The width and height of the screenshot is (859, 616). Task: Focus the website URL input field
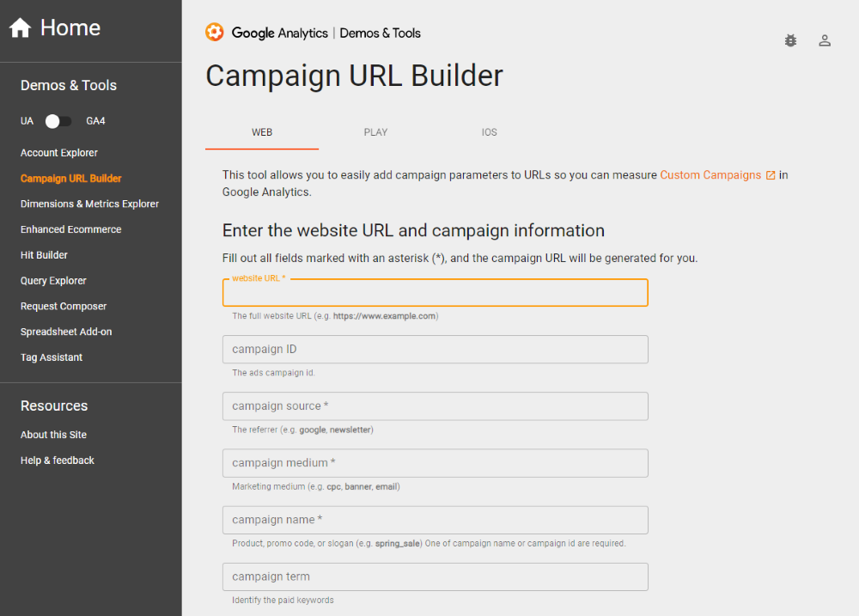click(435, 293)
